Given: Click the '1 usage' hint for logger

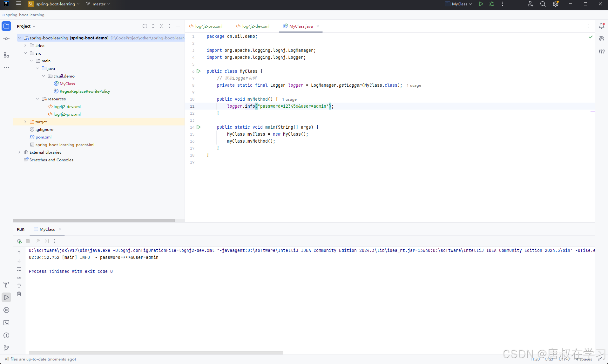Looking at the screenshot, I should point(414,85).
